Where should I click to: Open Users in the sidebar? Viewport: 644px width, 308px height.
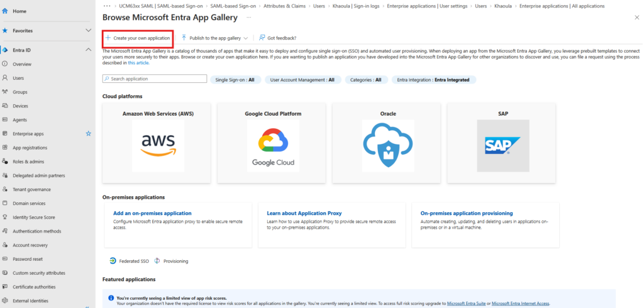coord(18,78)
